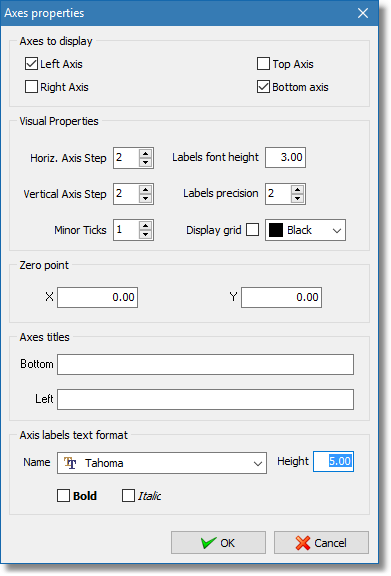Image resolution: width=391 pixels, height=576 pixels.
Task: Click the Labels font height field
Action: [286, 158]
